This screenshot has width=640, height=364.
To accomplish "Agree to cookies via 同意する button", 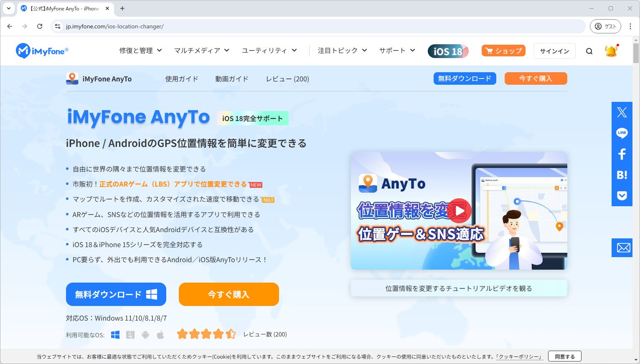I will (565, 356).
